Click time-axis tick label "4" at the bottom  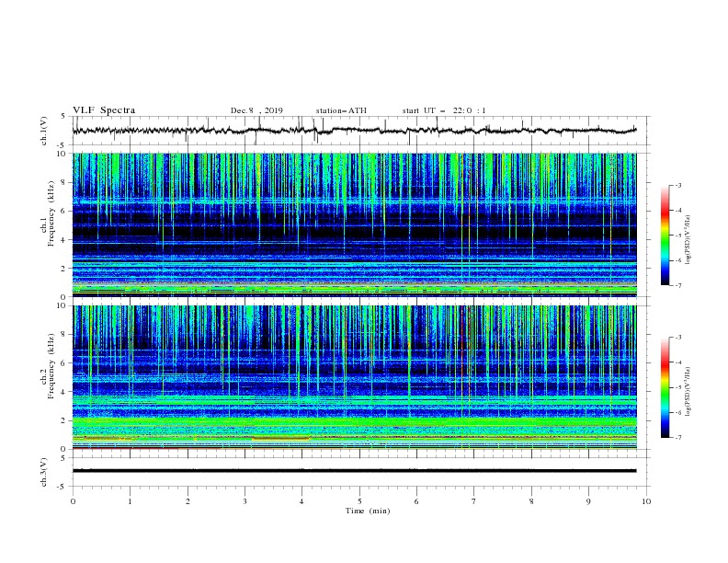(x=301, y=501)
